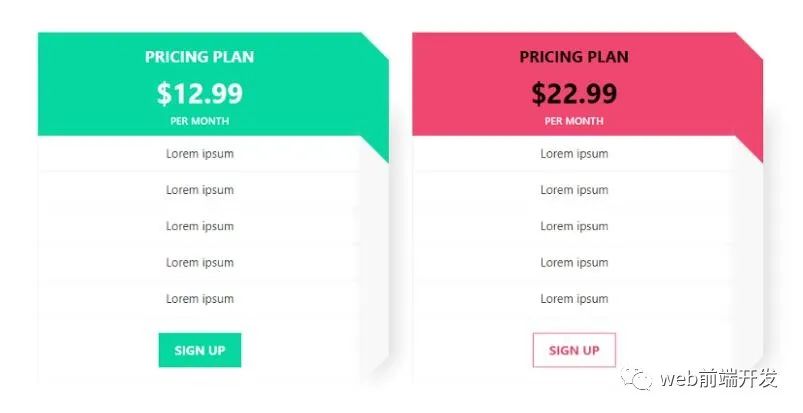Click the $22.99 price
This screenshot has height=413, width=803.
(574, 94)
